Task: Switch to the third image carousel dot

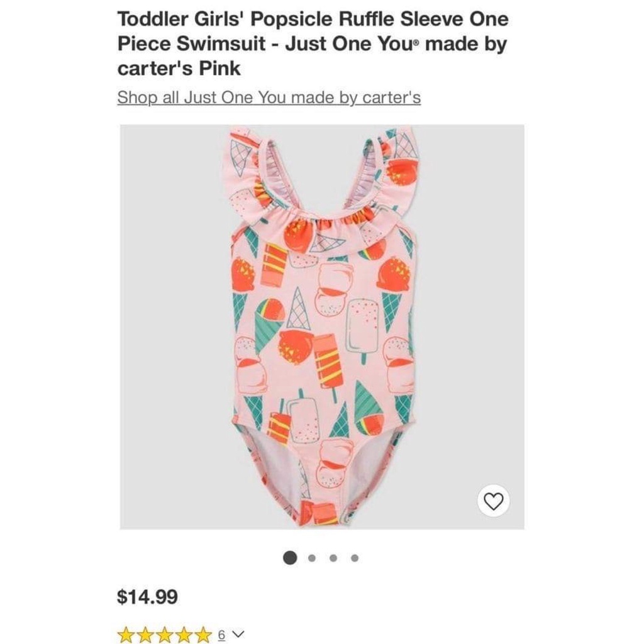Action: pyautogui.click(x=333, y=558)
